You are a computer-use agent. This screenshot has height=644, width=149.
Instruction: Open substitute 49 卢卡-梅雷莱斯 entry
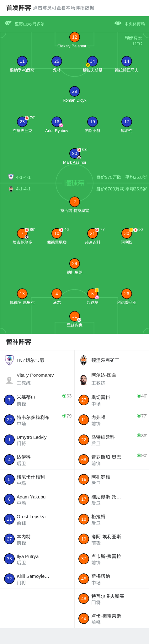[112, 619]
